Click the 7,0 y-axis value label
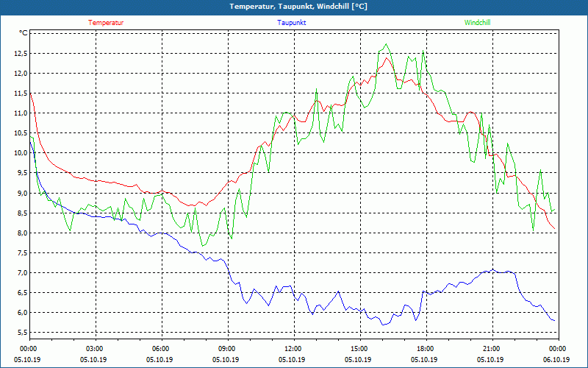This screenshot has height=368, width=588. tap(20, 273)
